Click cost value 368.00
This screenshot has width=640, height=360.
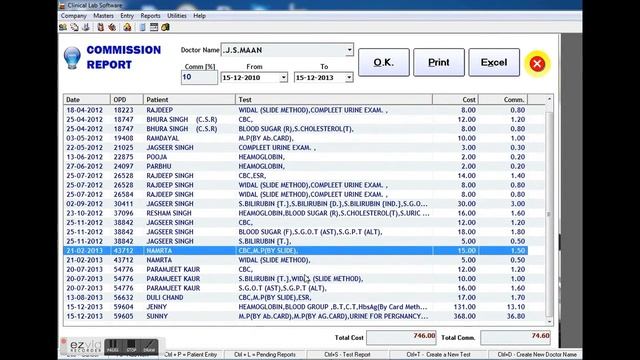tap(464, 316)
